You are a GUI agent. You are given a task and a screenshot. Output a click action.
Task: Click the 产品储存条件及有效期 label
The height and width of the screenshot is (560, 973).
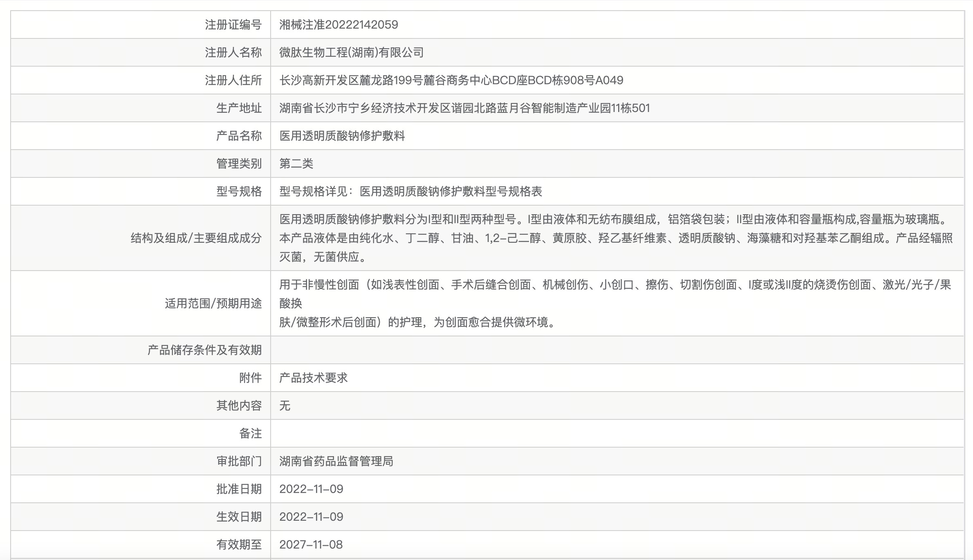coord(205,350)
